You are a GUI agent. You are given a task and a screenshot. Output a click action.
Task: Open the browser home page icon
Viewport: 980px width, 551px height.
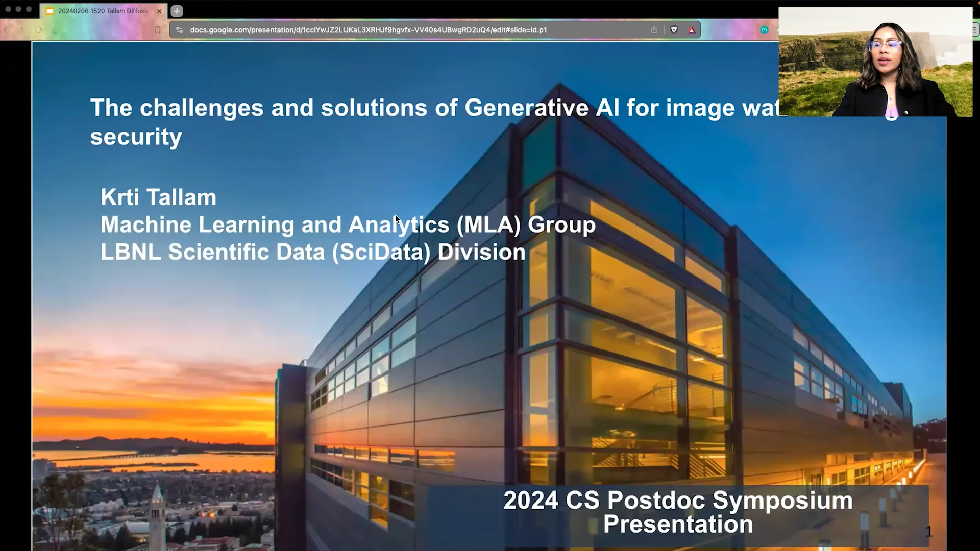(55, 29)
